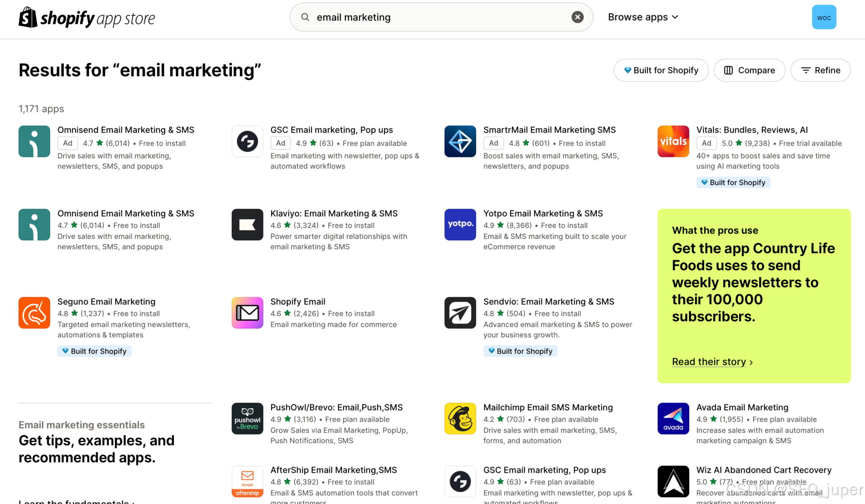Click the Vitals app icon

[673, 141]
